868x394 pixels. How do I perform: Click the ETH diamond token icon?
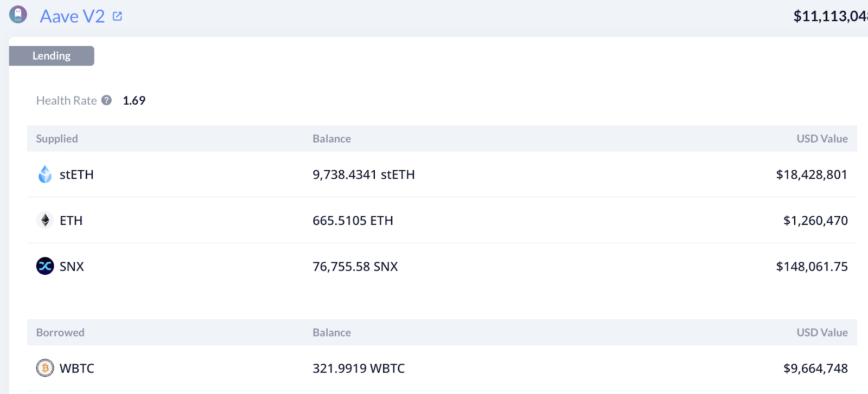[45, 220]
